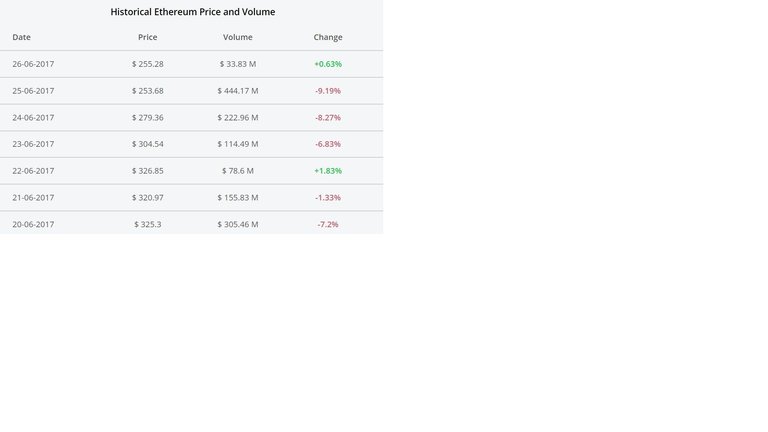Click the Volume column header
Screen dimensions: 768x432
pyautogui.click(x=238, y=37)
